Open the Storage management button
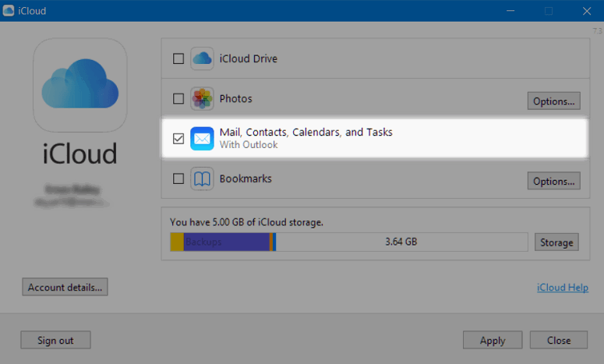Viewport: 604px width, 364px height. click(556, 242)
